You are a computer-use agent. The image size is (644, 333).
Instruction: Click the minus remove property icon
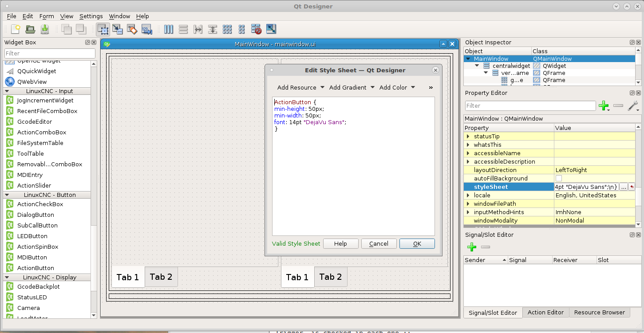(618, 106)
